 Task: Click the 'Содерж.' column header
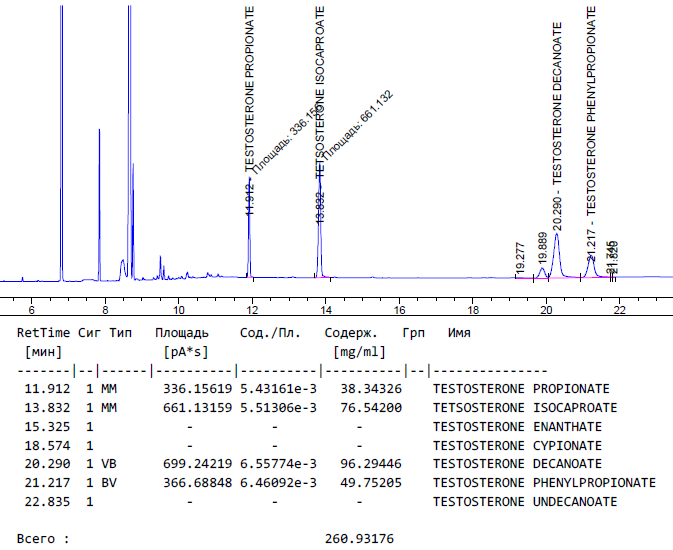point(350,333)
